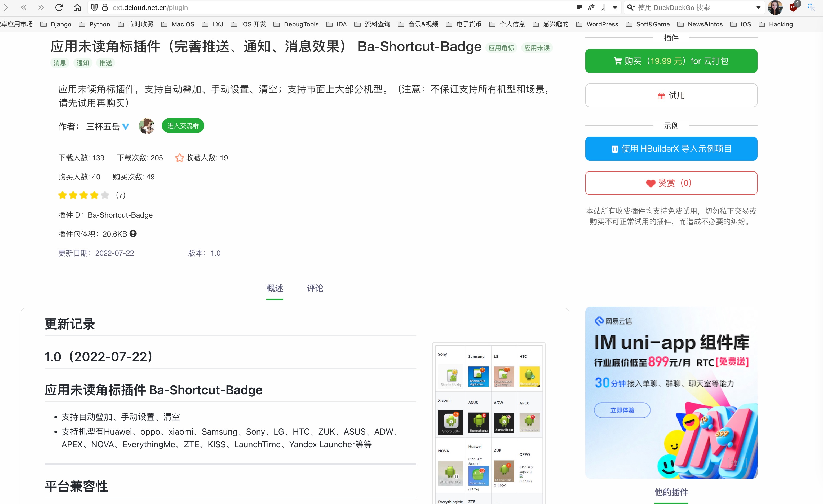
Task: Open reader view icon in address bar
Action: tap(579, 7)
